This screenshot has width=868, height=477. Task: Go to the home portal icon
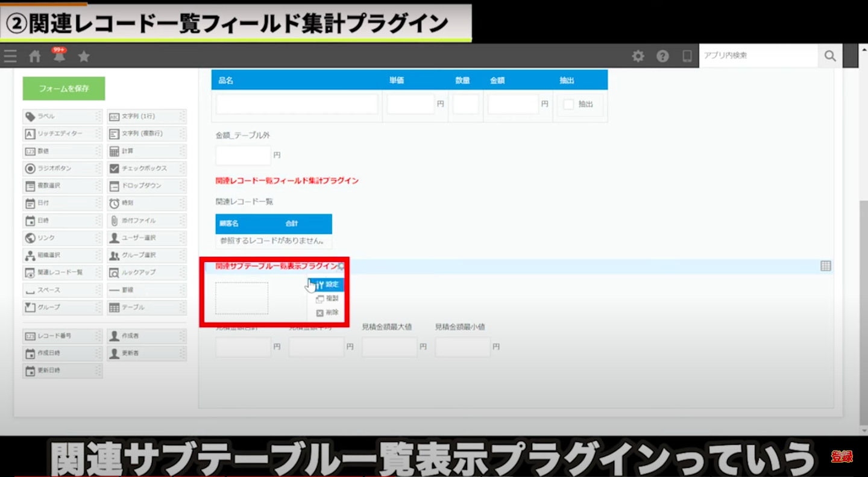click(35, 57)
